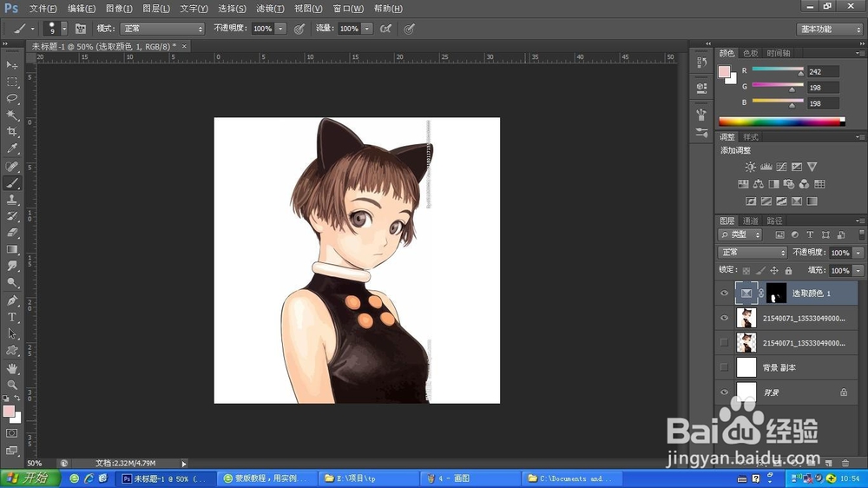Show the 背景 副本 layer
The width and height of the screenshot is (868, 488).
tap(724, 367)
